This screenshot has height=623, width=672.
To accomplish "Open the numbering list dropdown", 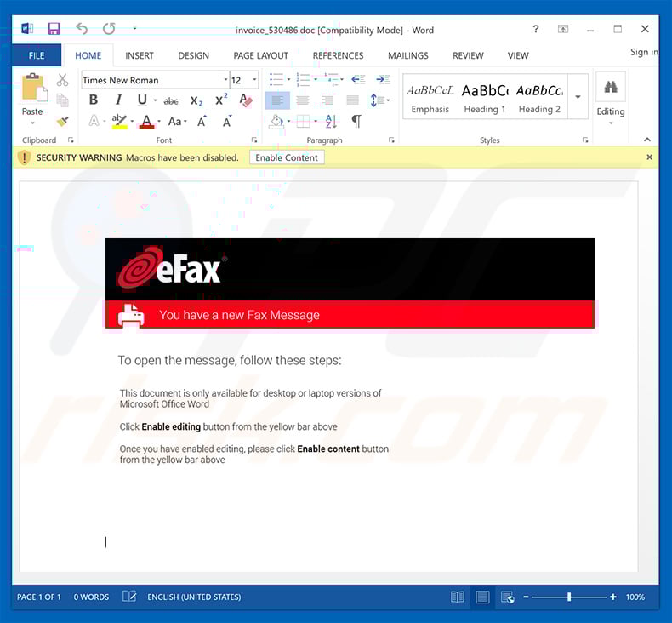I will click(316, 79).
